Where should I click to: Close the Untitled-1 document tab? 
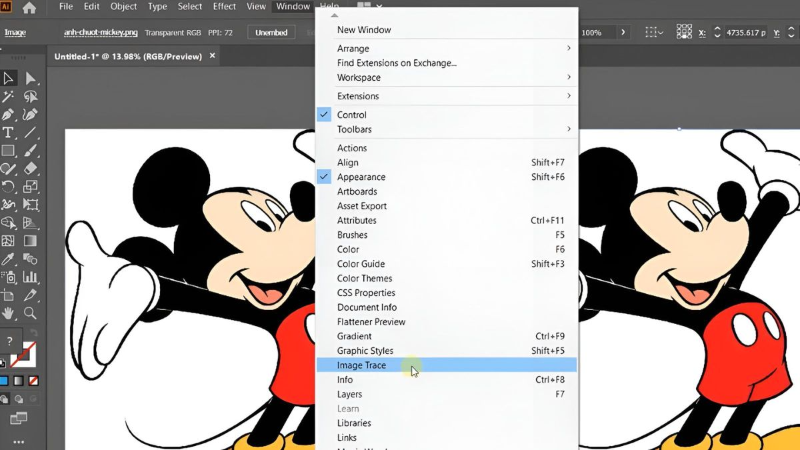(212, 56)
